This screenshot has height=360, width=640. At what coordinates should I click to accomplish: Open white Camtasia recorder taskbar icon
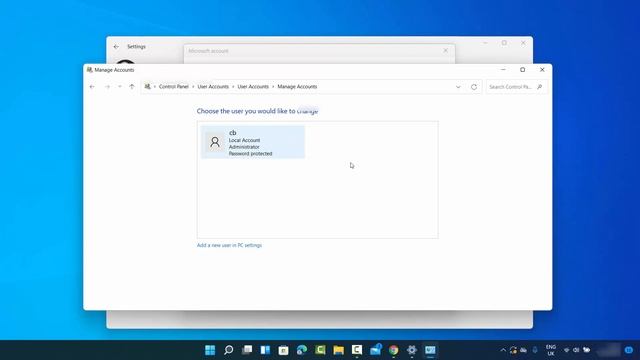[357, 350]
